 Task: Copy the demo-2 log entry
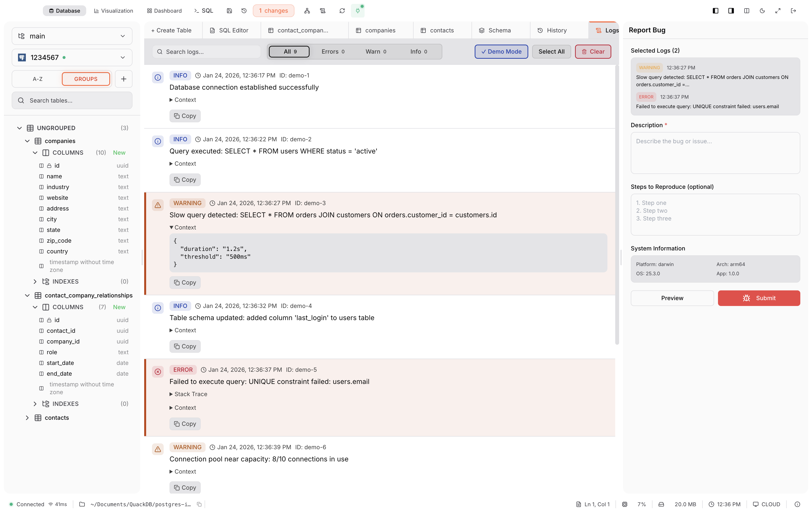(x=185, y=180)
